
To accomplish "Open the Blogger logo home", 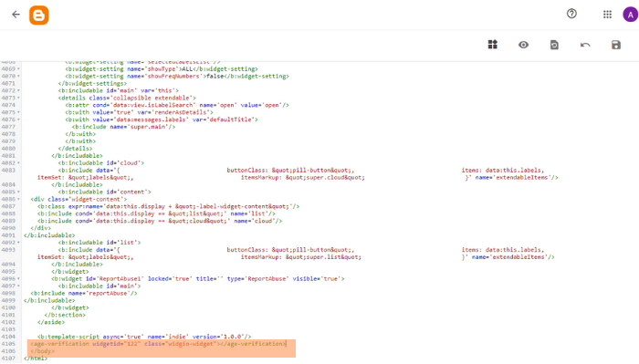I will pyautogui.click(x=38, y=16).
